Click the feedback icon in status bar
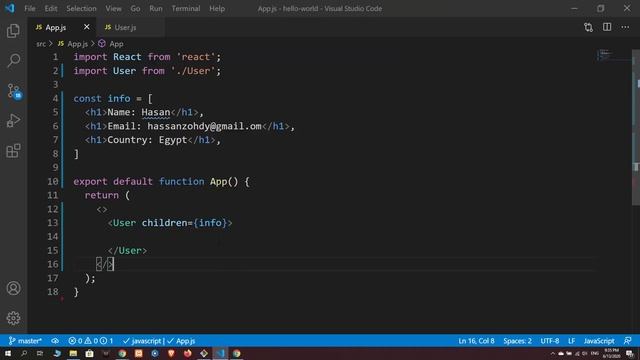Viewport: 640px width, 360px height. (628, 341)
